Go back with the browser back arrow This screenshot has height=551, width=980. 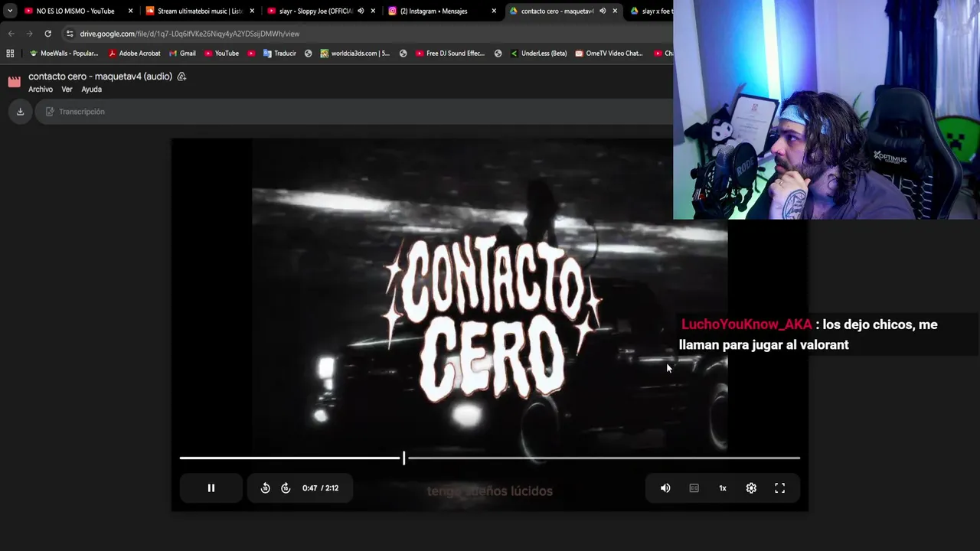click(x=11, y=34)
